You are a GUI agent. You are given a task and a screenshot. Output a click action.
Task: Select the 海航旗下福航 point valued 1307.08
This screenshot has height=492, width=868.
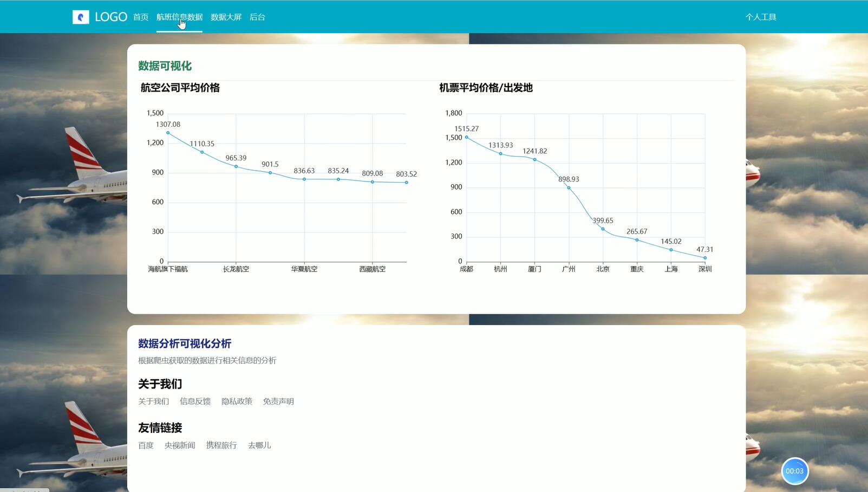[168, 132]
